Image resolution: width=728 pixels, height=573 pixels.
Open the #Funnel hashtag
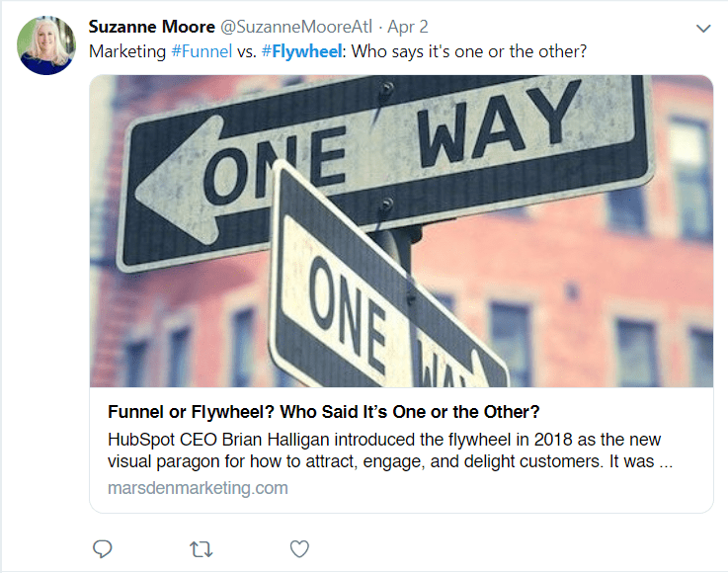pyautogui.click(x=204, y=50)
